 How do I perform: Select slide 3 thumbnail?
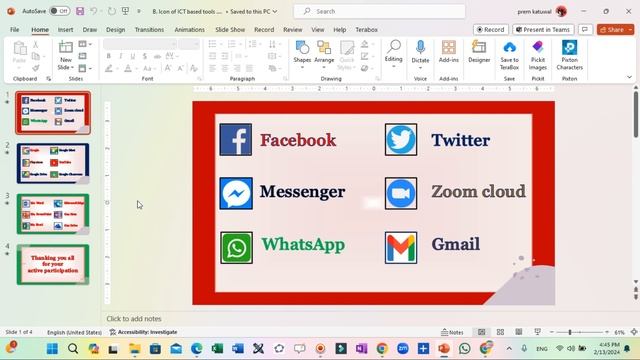click(53, 214)
